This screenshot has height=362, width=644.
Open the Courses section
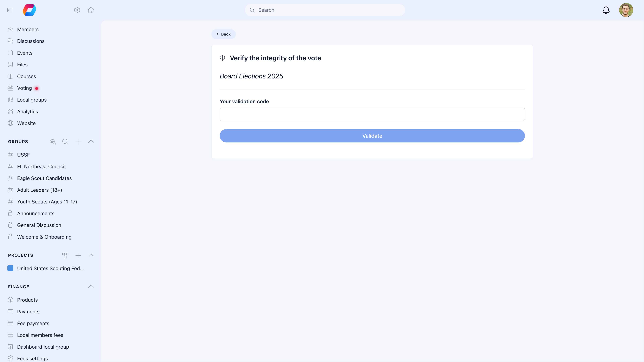click(x=26, y=76)
